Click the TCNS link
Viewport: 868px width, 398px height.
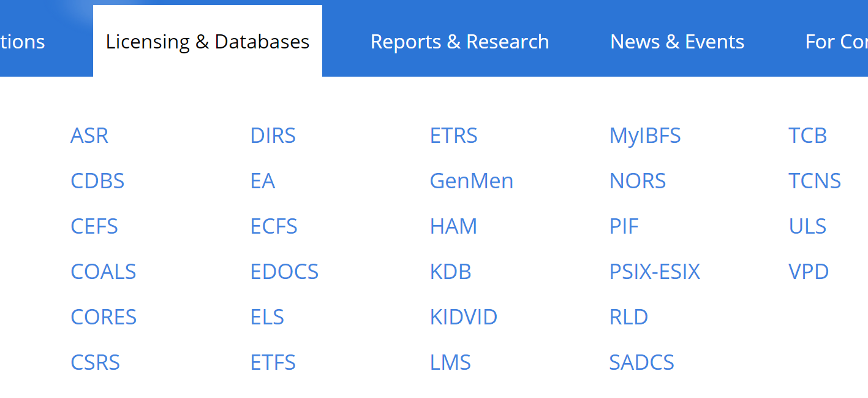(x=815, y=181)
